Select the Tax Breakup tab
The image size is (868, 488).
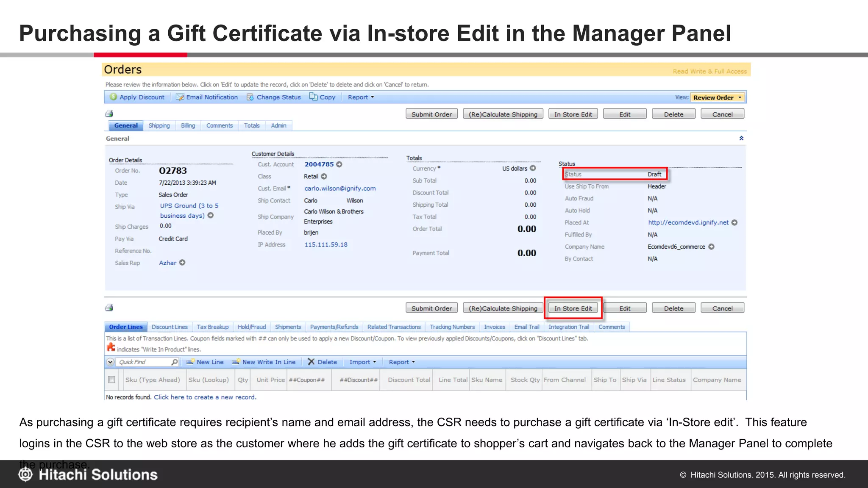[x=212, y=327]
